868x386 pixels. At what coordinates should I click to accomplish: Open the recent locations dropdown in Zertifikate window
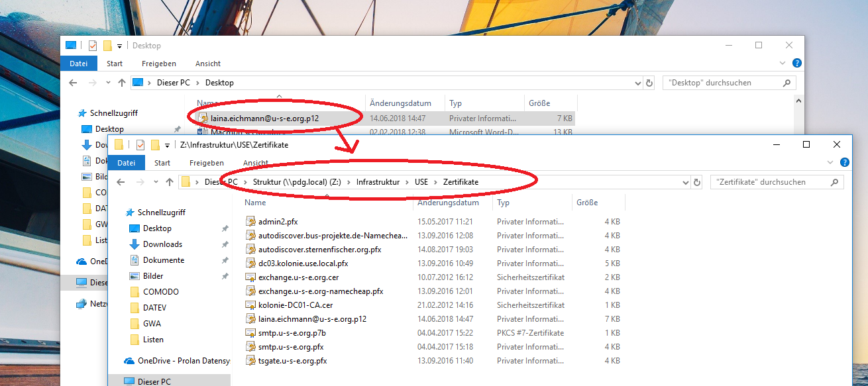(x=156, y=182)
